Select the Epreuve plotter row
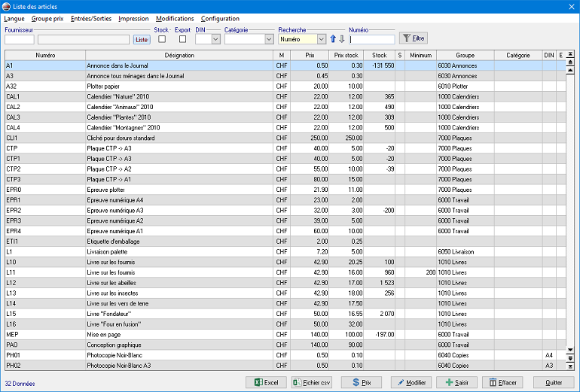The width and height of the screenshot is (580, 392). tap(285, 190)
